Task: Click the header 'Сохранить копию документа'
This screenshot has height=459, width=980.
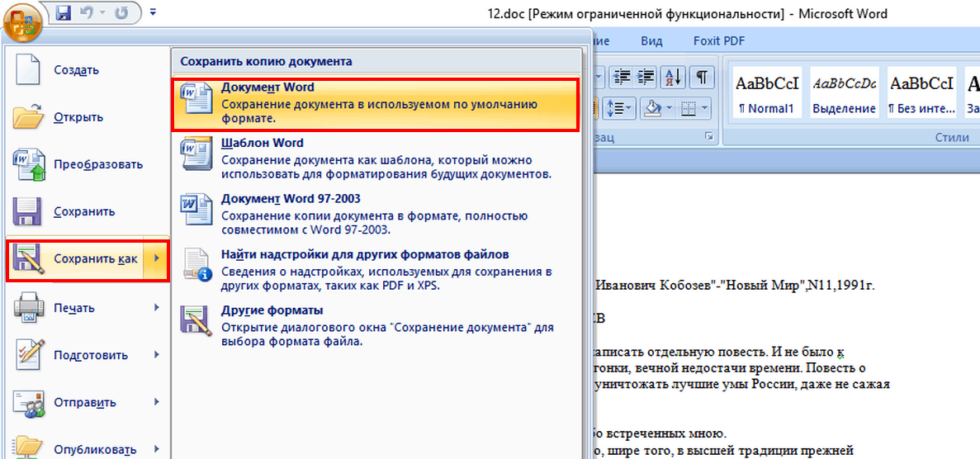Action: 266,61
